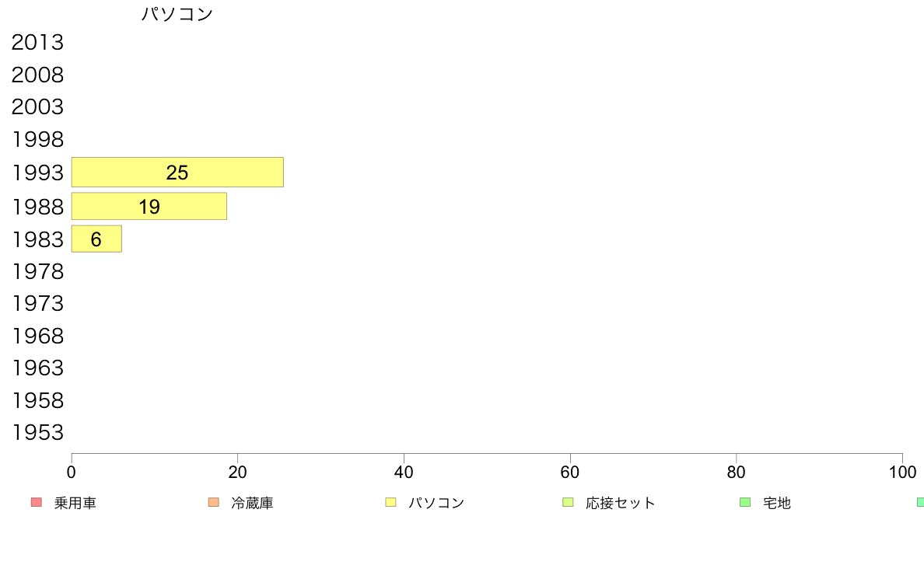Click the 1983 bar showing 6
The width and height of the screenshot is (924, 572).
point(96,239)
